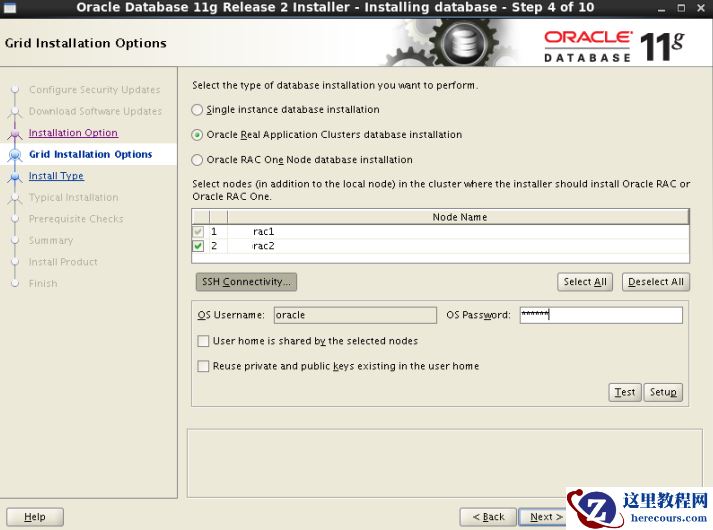Maximize the installer window
Screen dimensions: 713x530
point(681,8)
